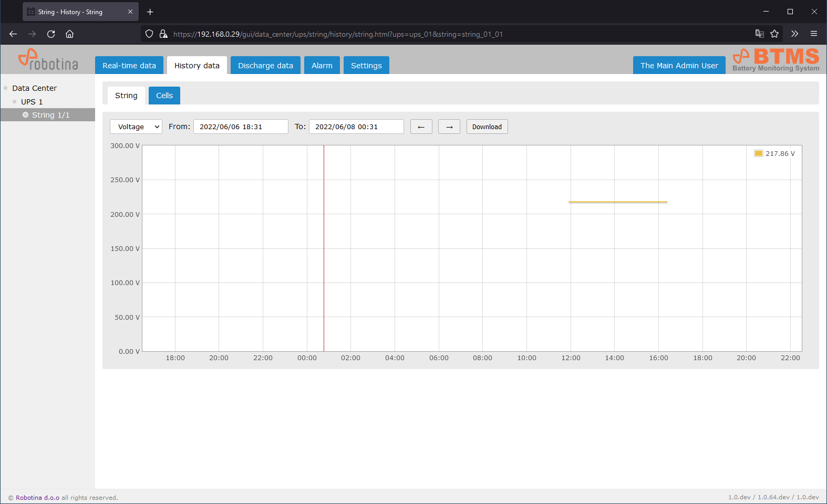This screenshot has height=504, width=827.
Task: Select String 1/1 tree node
Action: tap(50, 115)
